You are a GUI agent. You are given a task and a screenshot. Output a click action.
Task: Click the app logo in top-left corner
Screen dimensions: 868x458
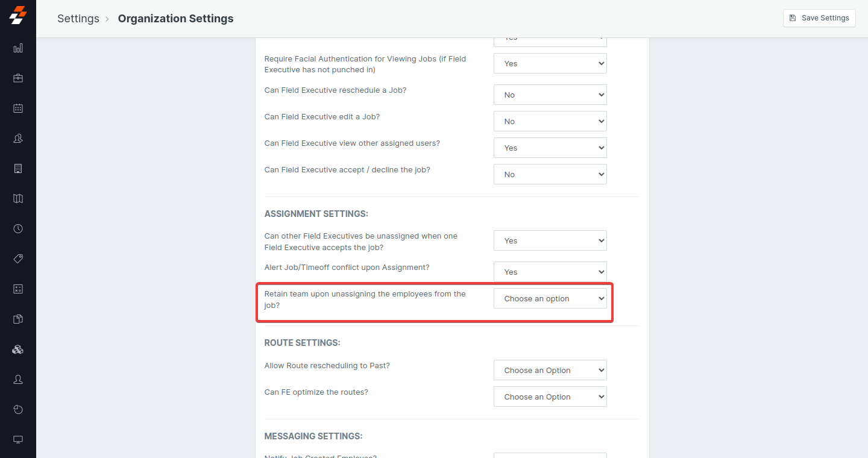(x=18, y=16)
